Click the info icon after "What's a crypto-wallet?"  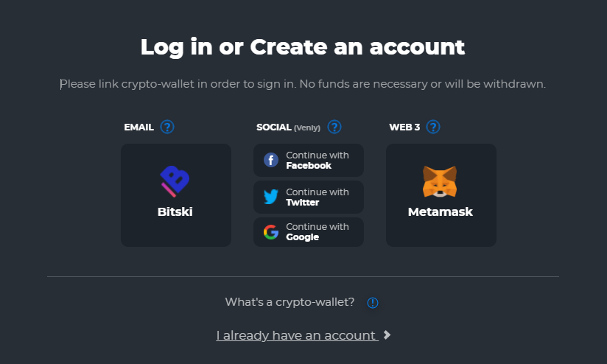tap(373, 302)
